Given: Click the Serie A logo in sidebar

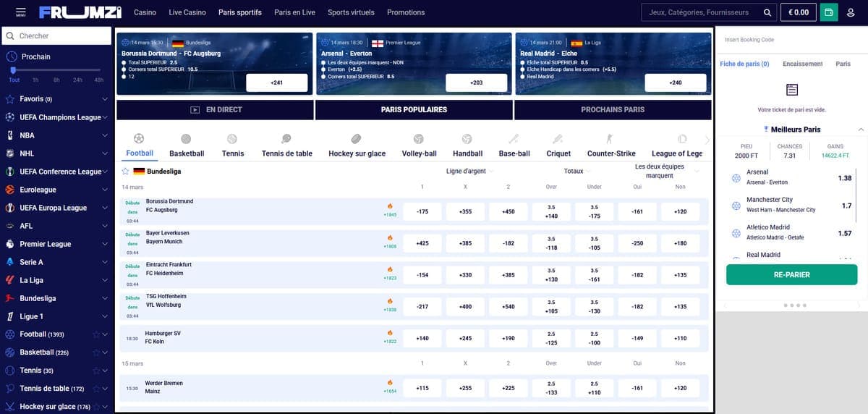Looking at the screenshot, I should pos(10,262).
